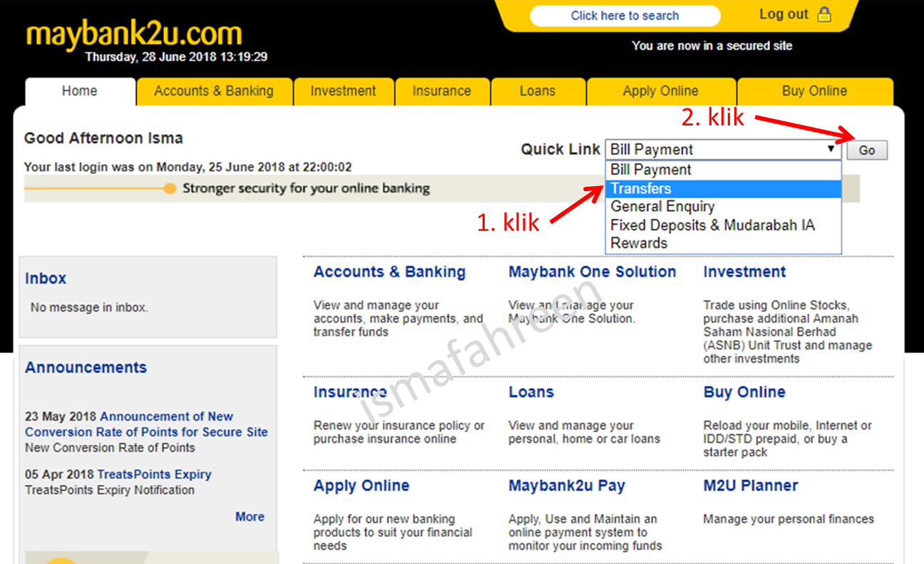Click the 'Trade using Online Stocks' description

click(x=788, y=332)
